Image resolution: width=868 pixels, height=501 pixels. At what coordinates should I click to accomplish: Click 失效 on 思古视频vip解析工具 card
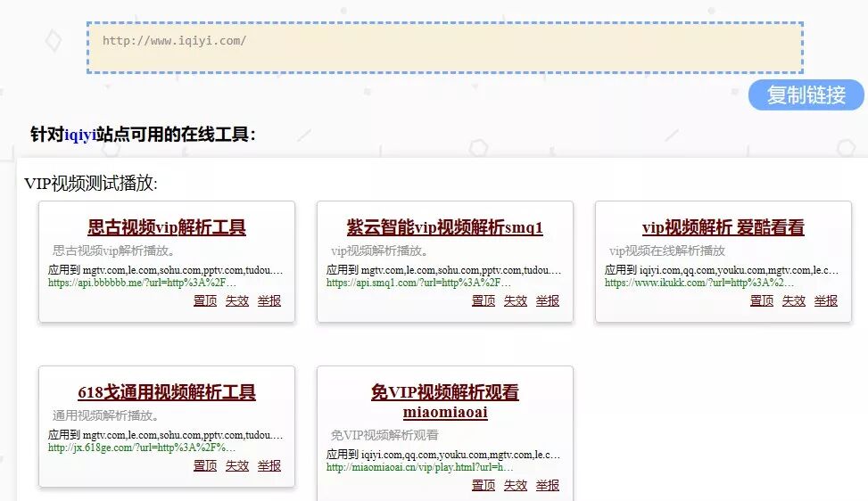click(237, 300)
